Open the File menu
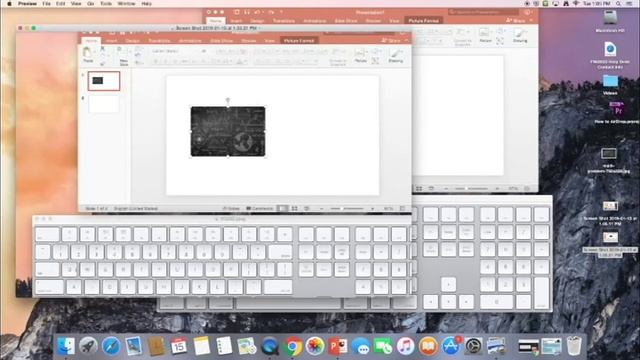 [47, 3]
